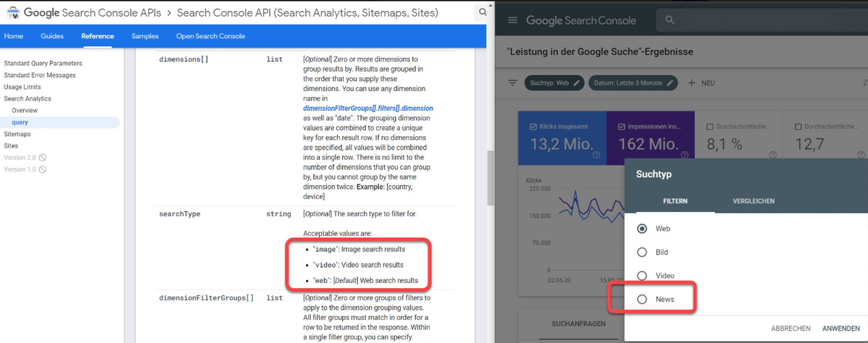Follow the dimensionFilterGroups[].filters[].dimension link
Viewport: 868px width, 343px height.
point(368,108)
